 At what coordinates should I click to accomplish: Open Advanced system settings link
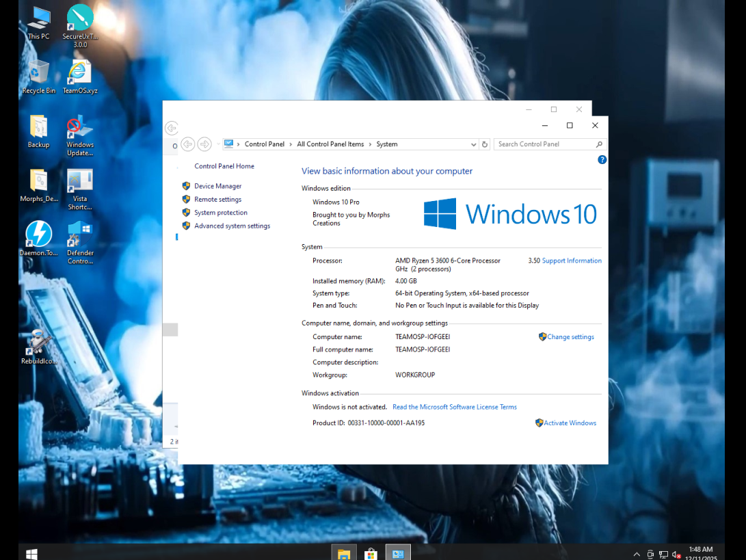point(232,226)
